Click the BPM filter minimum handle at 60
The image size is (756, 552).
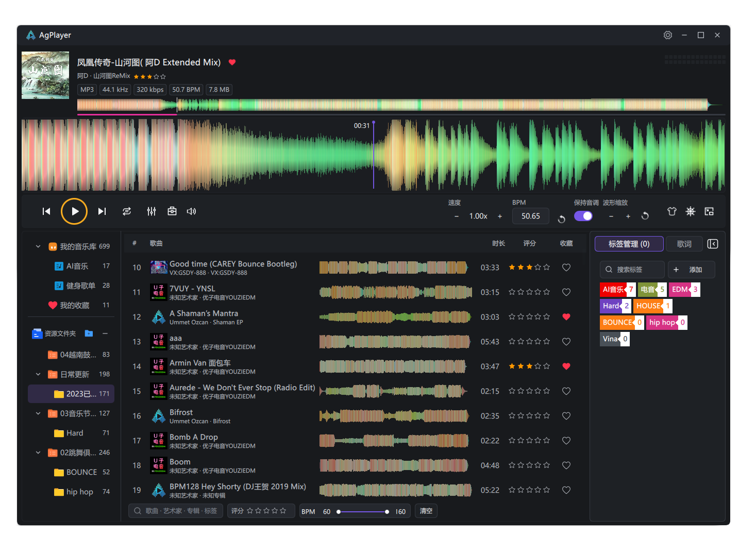pyautogui.click(x=339, y=512)
